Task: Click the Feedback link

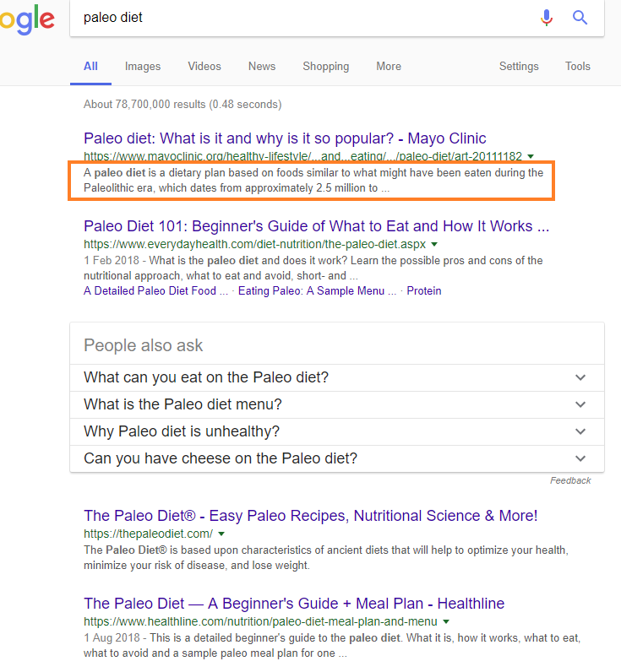Action: [x=570, y=480]
